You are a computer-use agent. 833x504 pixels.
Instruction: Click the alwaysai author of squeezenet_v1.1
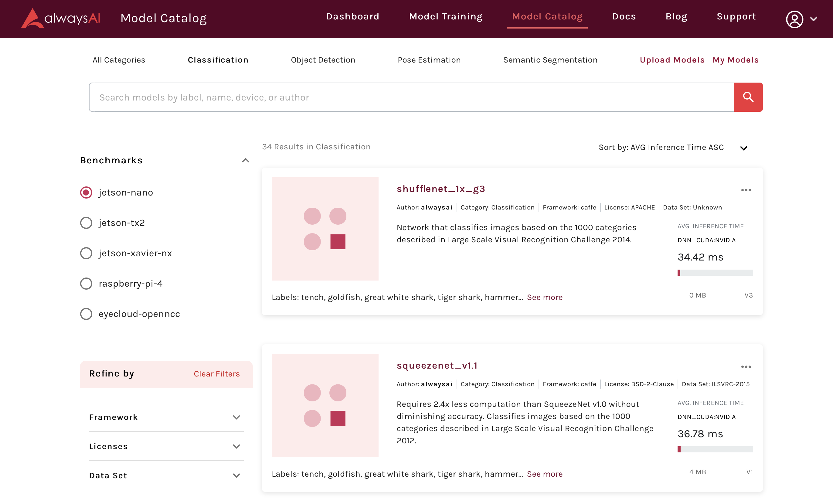pyautogui.click(x=437, y=384)
